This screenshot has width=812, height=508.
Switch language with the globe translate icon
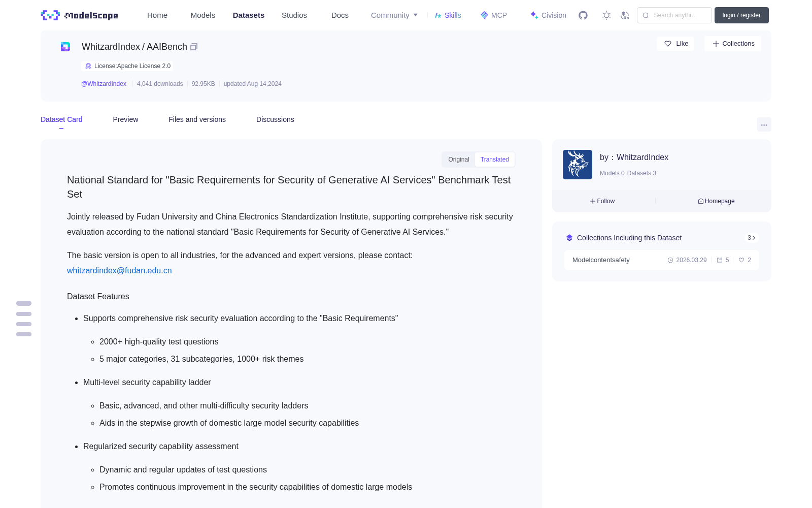[625, 15]
